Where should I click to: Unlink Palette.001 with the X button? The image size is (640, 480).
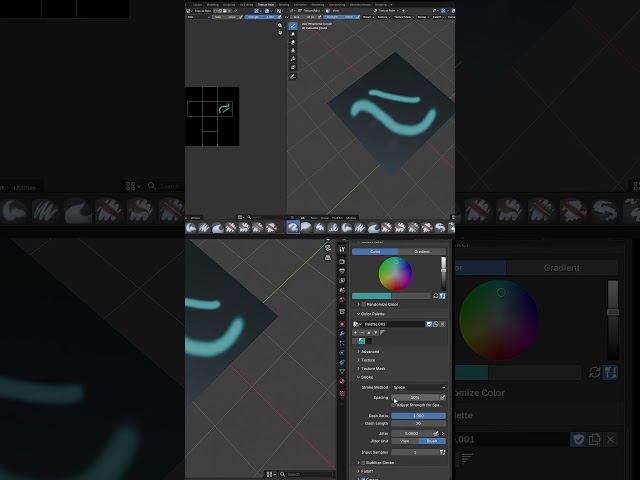click(442, 324)
